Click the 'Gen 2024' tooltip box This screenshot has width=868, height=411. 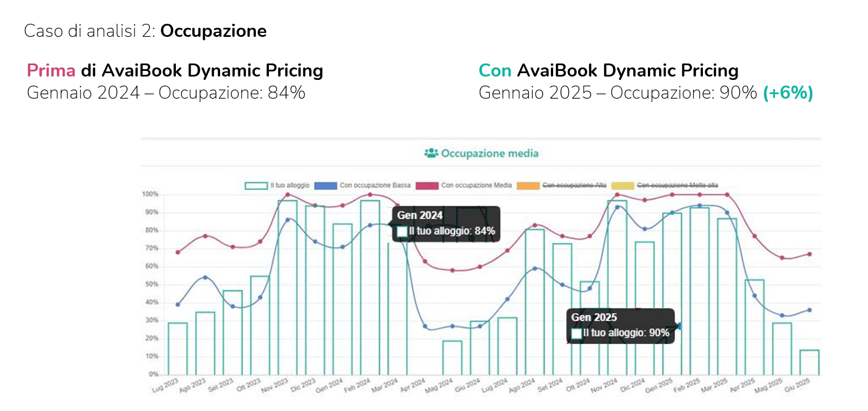446,224
